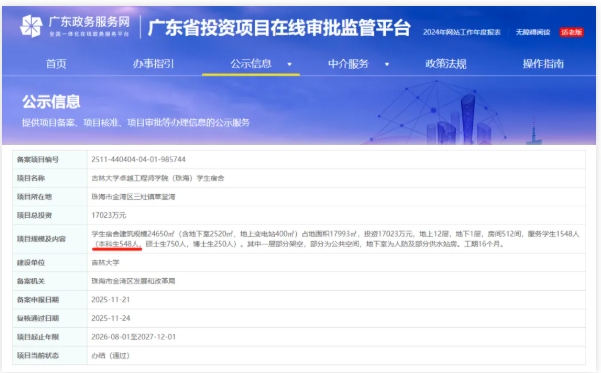Open 操作指南 nav item

pos(543,64)
